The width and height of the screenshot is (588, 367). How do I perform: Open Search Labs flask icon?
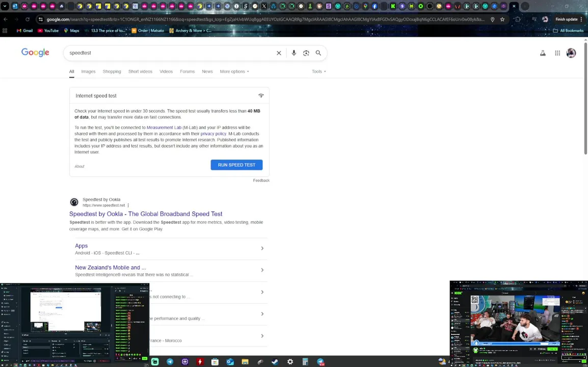(543, 54)
